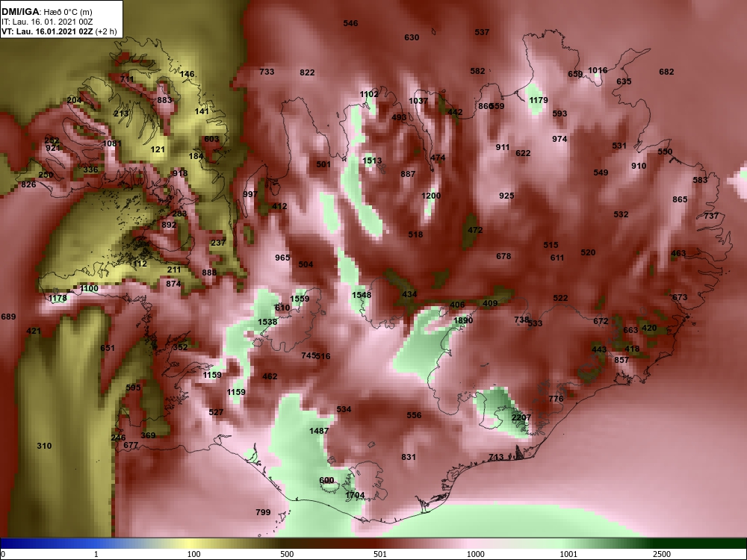Click the 100 label on the color scale
The width and height of the screenshot is (747, 560).
coord(193,554)
